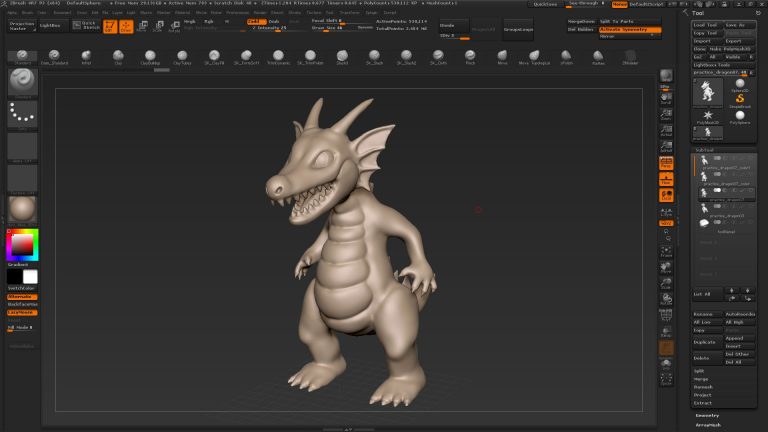Expand the ArrayMesh sub-palette

[x=708, y=425]
